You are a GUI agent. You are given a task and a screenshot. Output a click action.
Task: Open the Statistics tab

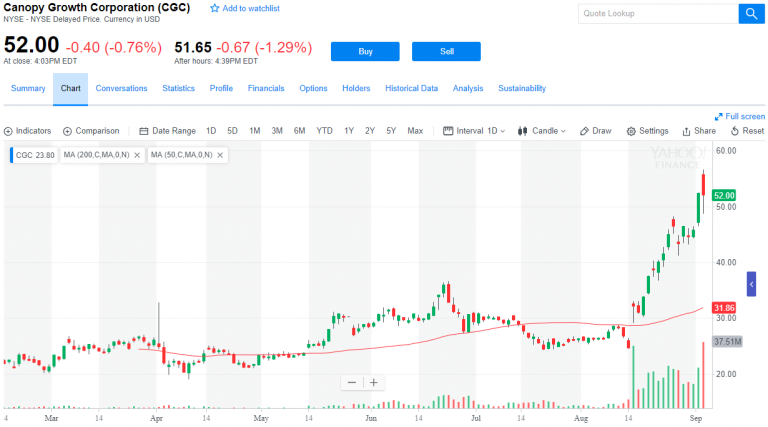[178, 88]
